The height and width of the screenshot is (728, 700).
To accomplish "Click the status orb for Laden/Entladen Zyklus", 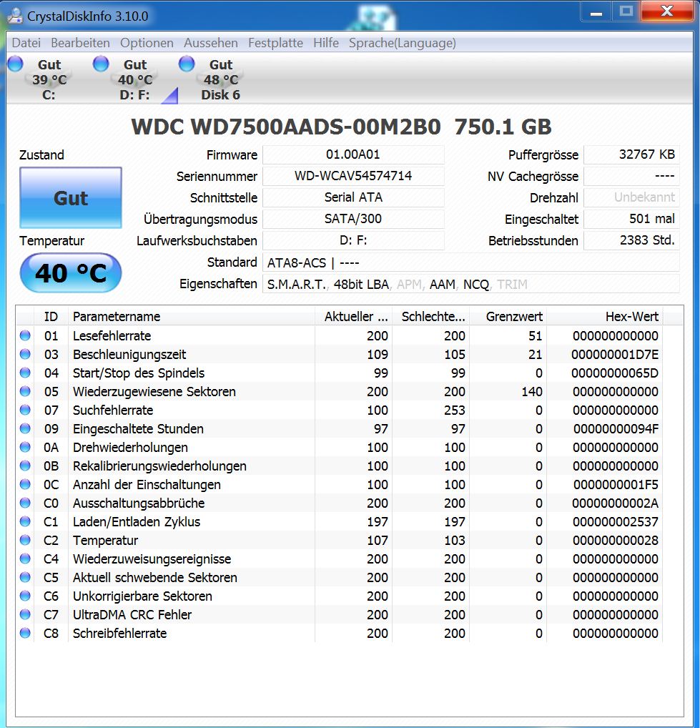I will [x=25, y=521].
